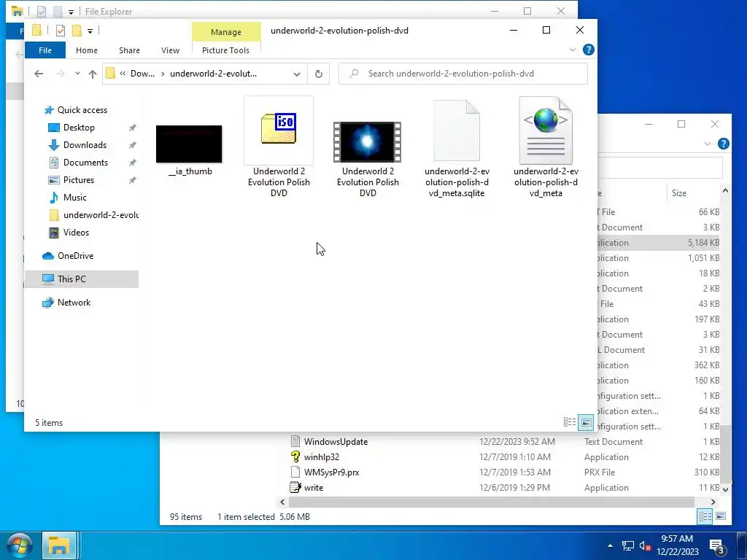
Task: Switch back window to details view
Action: click(705, 517)
